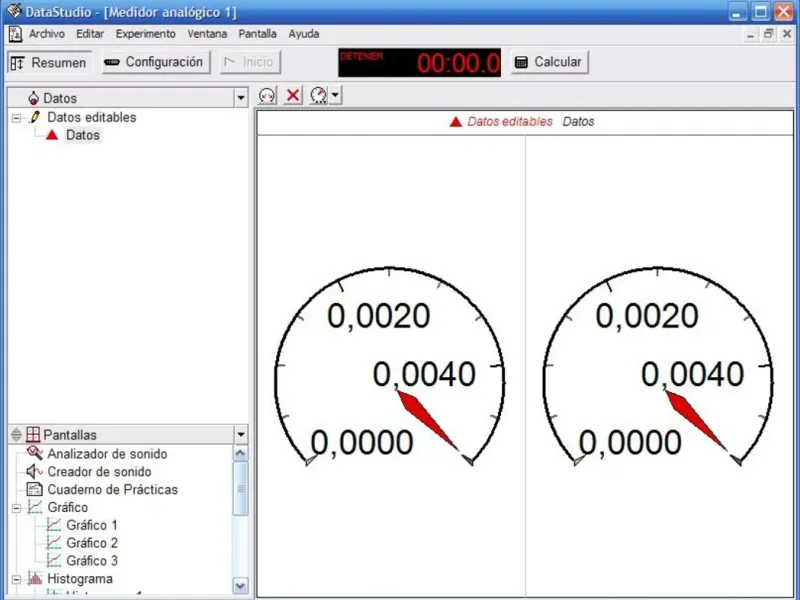Open the meter settings dropdown arrow
Viewport: 800px width, 600px height.
(x=335, y=95)
